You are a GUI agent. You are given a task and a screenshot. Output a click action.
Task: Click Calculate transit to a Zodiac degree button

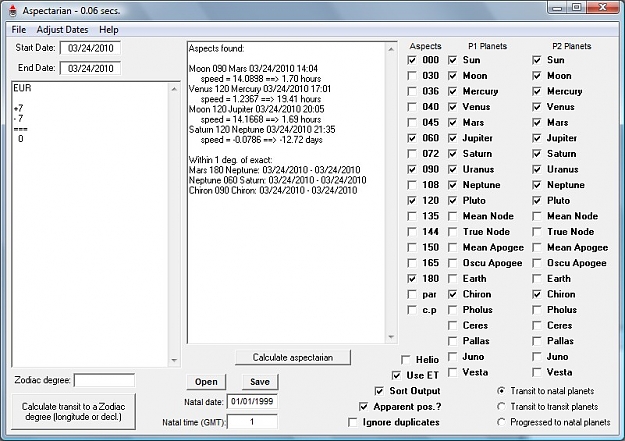[73, 411]
